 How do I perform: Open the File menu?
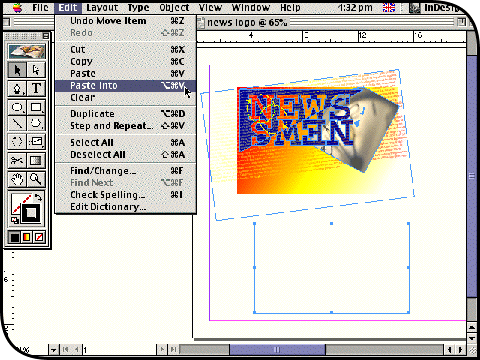[x=40, y=7]
